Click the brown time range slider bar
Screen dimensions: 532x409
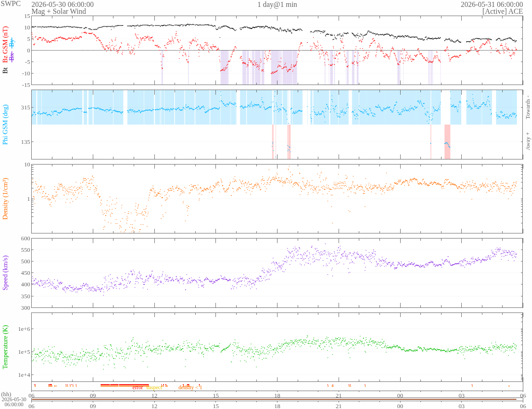coord(274,400)
